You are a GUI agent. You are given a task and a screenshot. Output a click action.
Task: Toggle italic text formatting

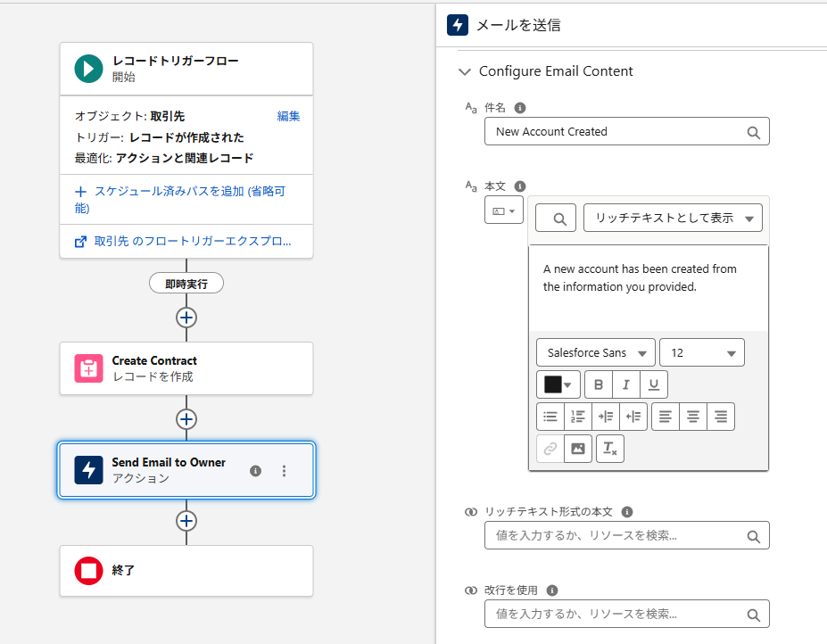pos(626,384)
